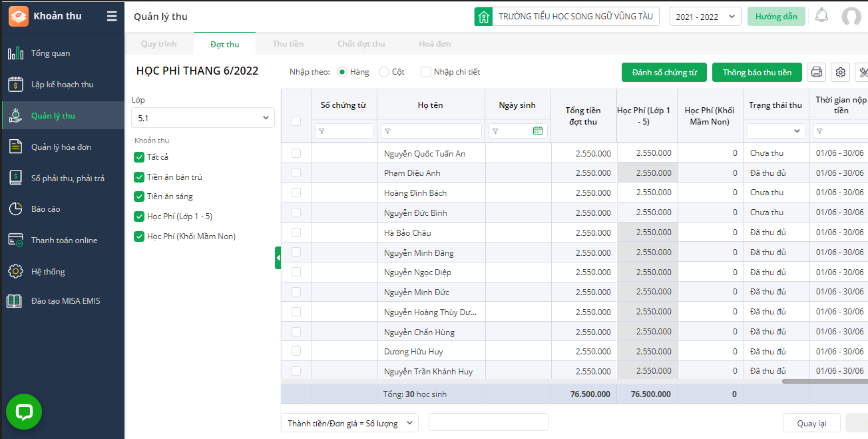This screenshot has height=439, width=868.
Task: Uncheck the Tiền ăn bán trú checkbox
Action: (139, 177)
